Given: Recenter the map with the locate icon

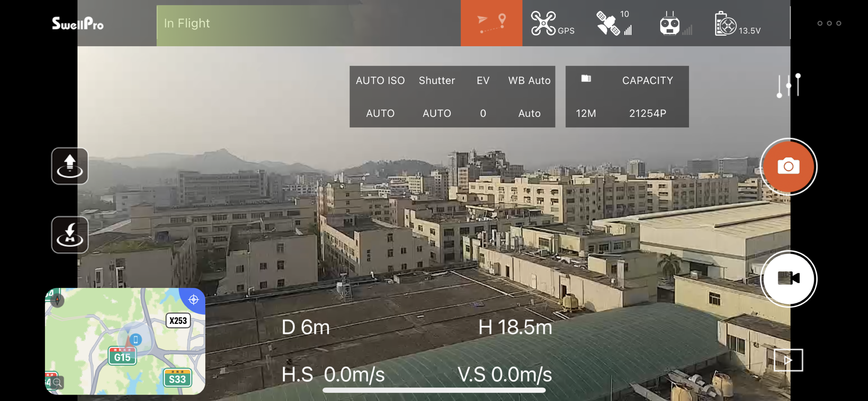Looking at the screenshot, I should [193, 299].
